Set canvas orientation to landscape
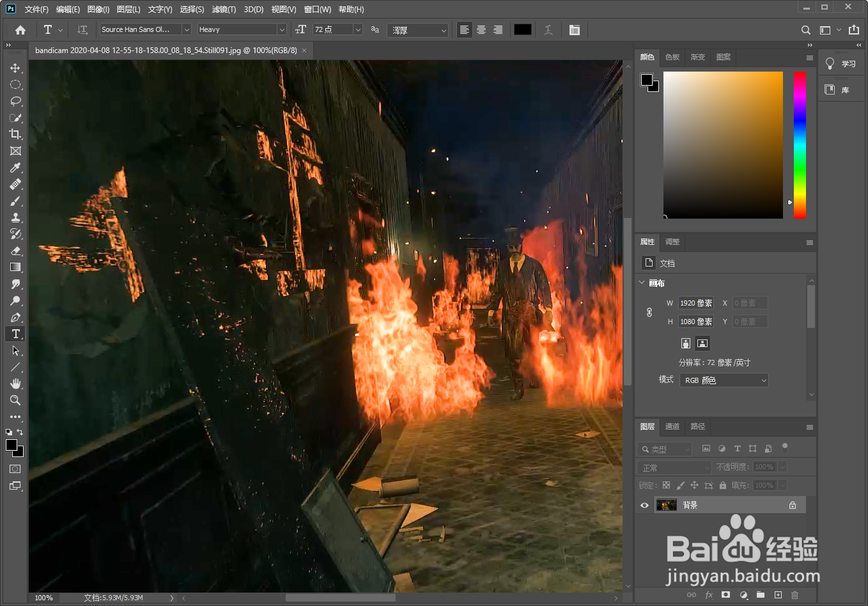Viewport: 868px width, 606px height. [x=702, y=343]
